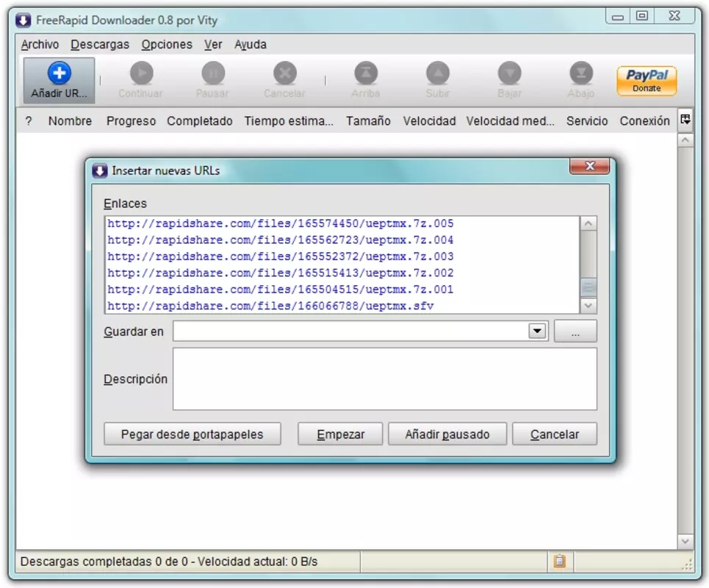Viewport: 709px width, 588px height.
Task: Minimize the FreeRapid Downloader window
Action: [618, 17]
